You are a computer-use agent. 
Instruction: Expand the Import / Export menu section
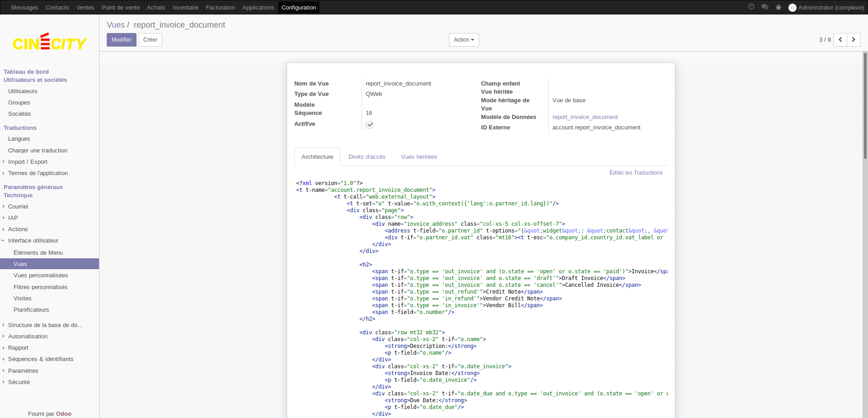pos(28,162)
